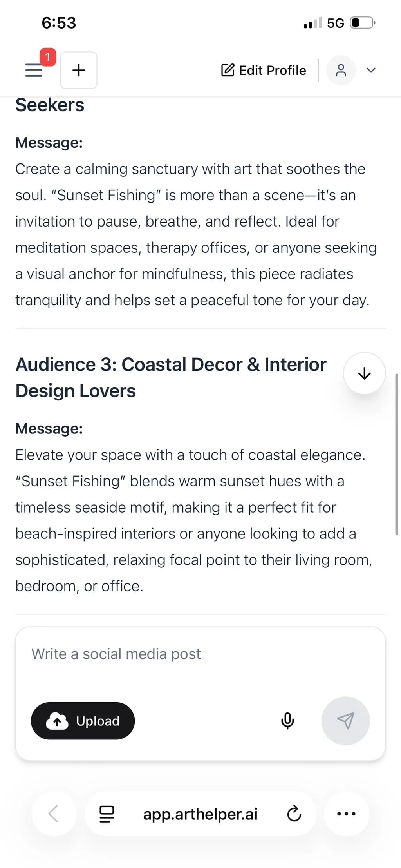The width and height of the screenshot is (401, 868).
Task: Tap the cloud upload icon
Action: [x=57, y=721]
